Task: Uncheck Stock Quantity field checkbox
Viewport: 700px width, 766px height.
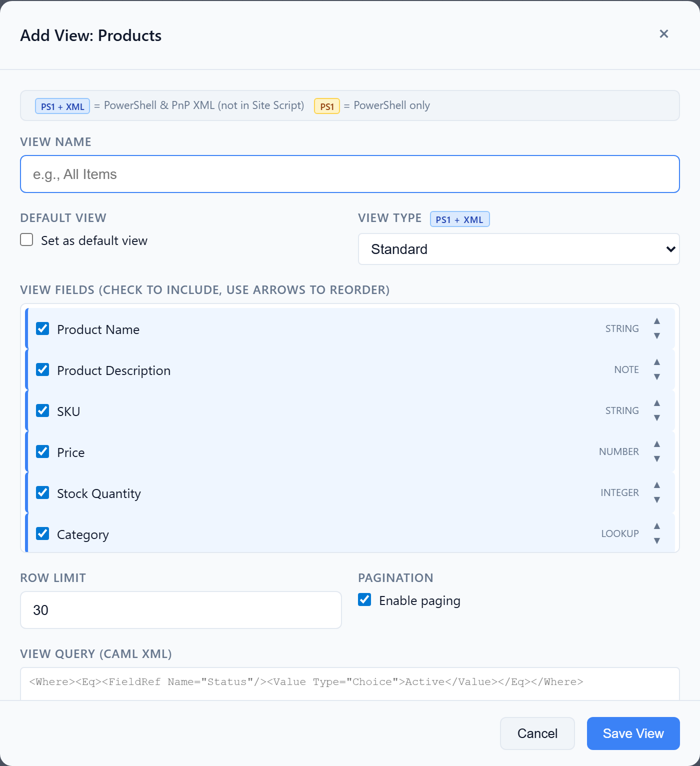Action: pyautogui.click(x=42, y=492)
